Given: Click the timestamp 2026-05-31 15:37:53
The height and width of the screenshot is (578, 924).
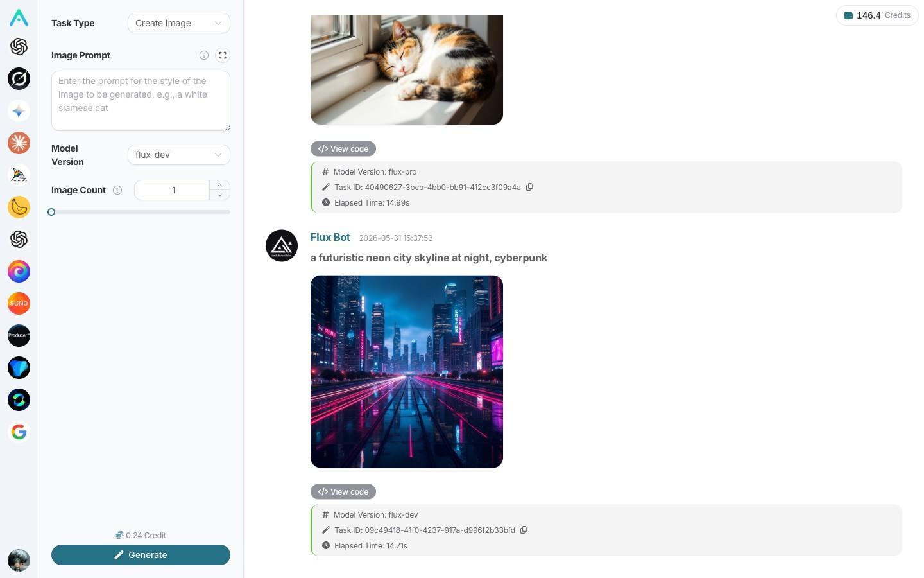Looking at the screenshot, I should 396,238.
